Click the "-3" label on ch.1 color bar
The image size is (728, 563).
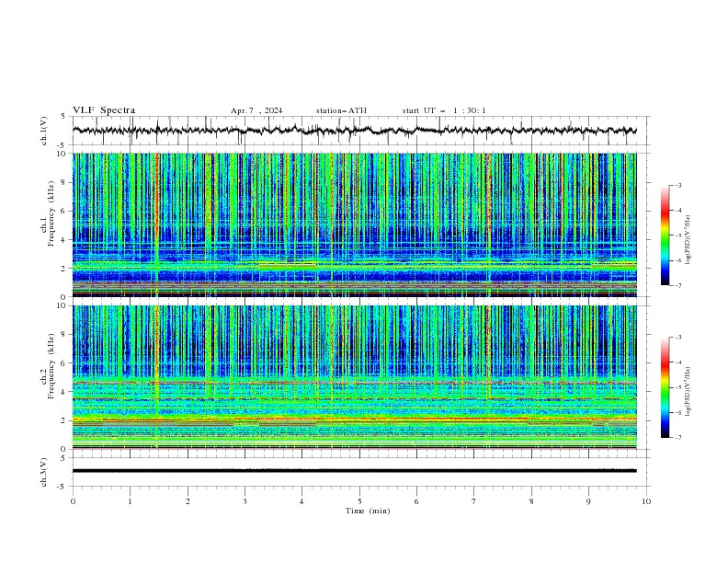tap(678, 185)
